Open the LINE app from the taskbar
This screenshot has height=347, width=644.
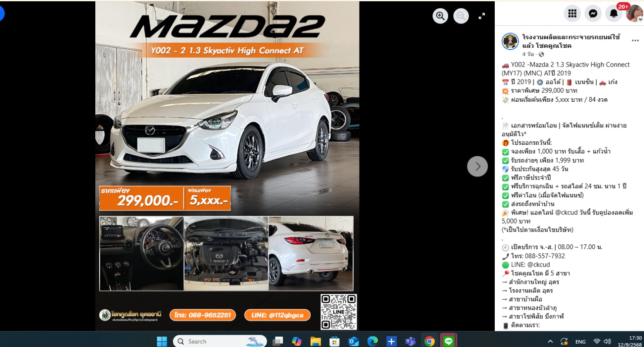(x=448, y=341)
